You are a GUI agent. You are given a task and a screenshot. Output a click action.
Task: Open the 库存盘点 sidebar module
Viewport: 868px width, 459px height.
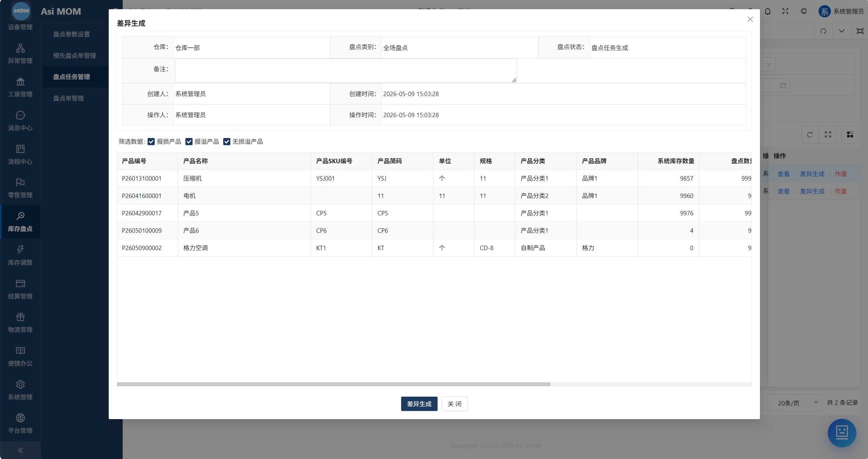pos(20,222)
